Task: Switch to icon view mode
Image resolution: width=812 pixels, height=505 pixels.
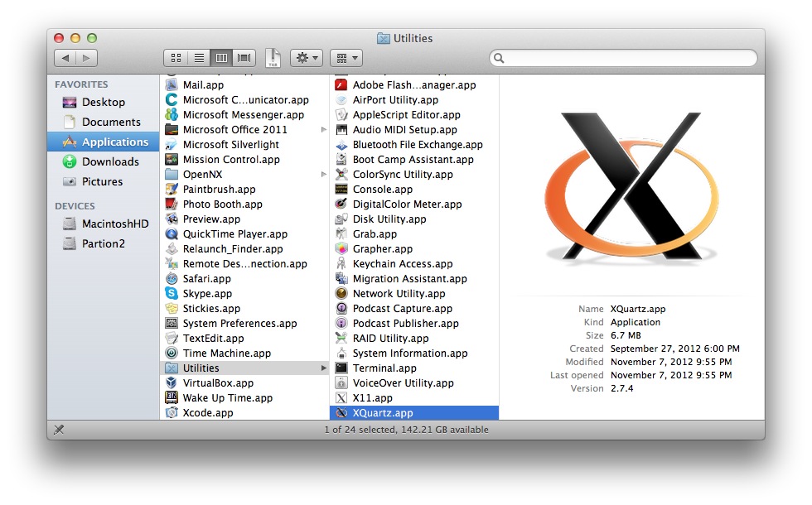Action: click(176, 58)
